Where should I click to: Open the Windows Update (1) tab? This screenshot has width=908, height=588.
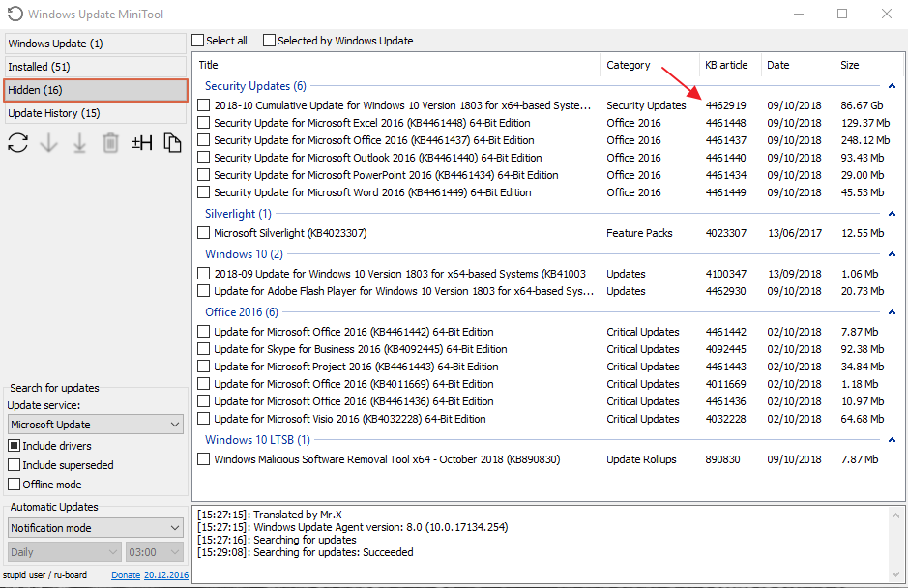(96, 44)
